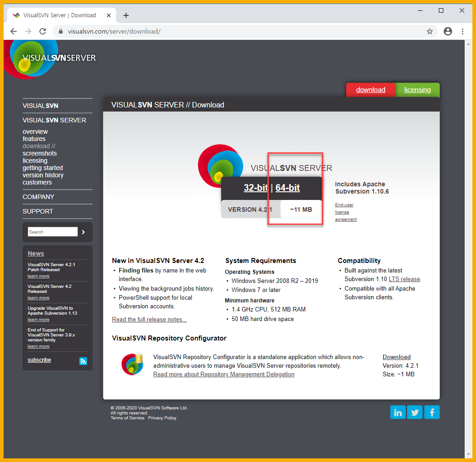Reload the page with the refresh icon
This screenshot has height=462, width=476.
point(43,31)
